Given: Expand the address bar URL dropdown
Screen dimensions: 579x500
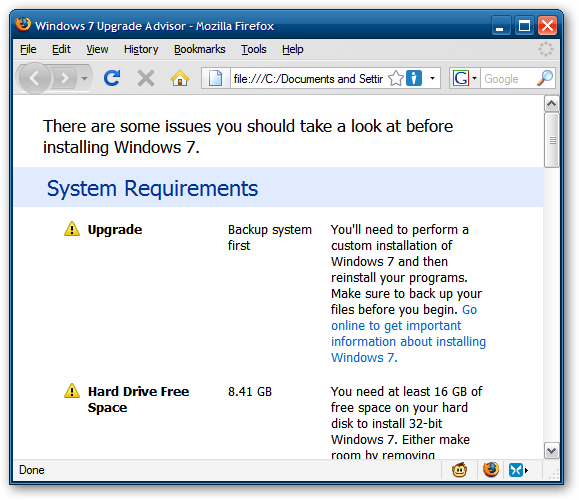Looking at the screenshot, I should pyautogui.click(x=432, y=78).
